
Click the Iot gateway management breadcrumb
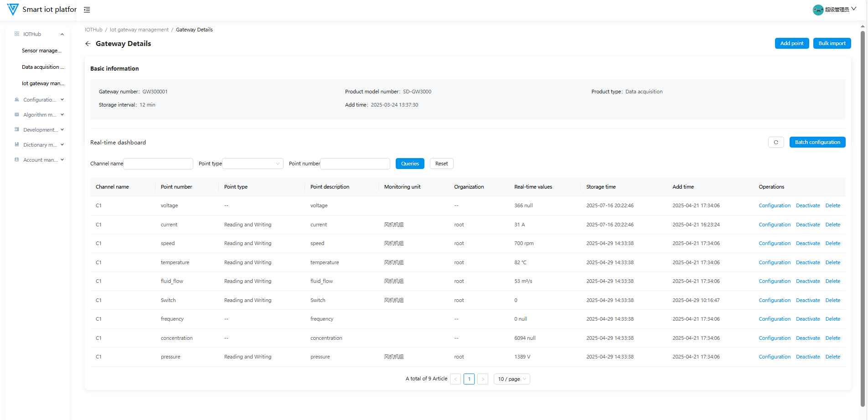pyautogui.click(x=139, y=30)
